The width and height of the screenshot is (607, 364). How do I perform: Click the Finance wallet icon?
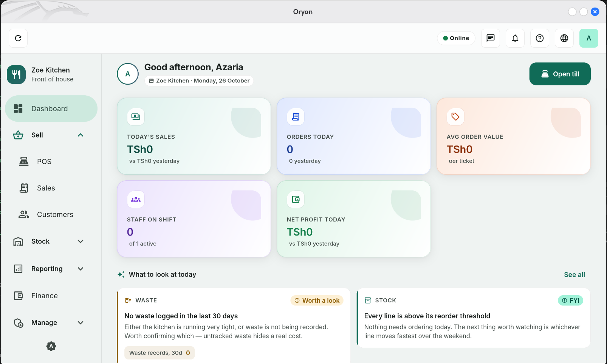tap(18, 296)
